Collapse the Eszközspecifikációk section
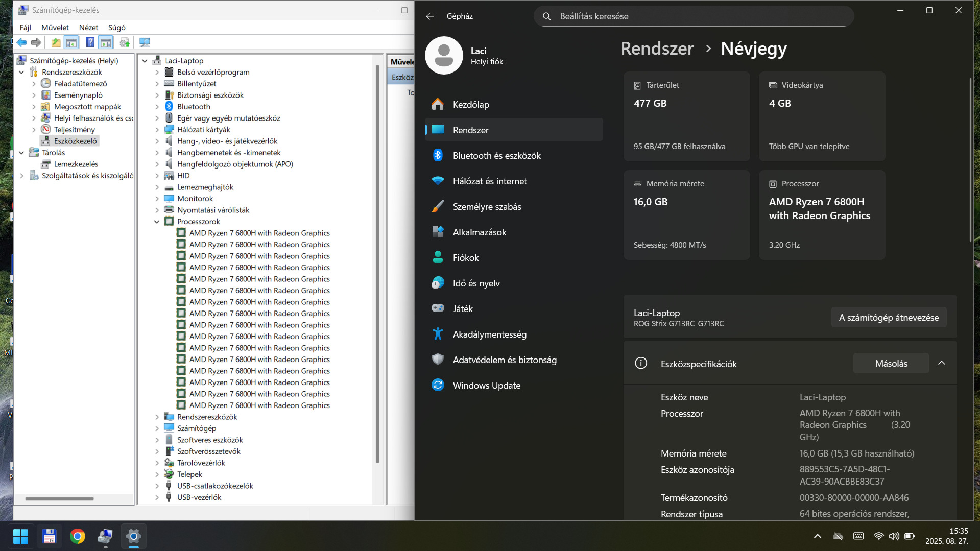980x551 pixels. [942, 363]
